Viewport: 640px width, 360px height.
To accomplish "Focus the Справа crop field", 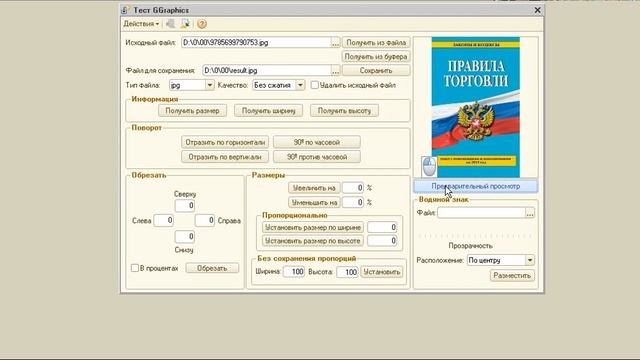I will [204, 221].
